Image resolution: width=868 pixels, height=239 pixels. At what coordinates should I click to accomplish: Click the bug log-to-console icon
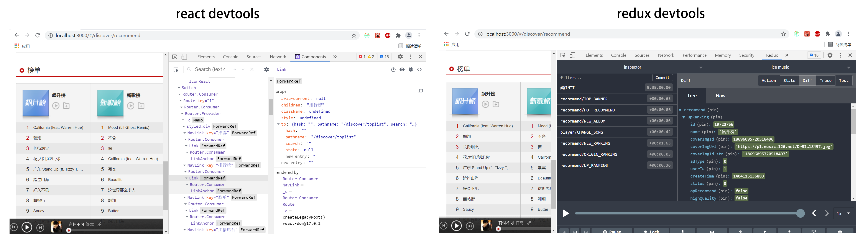(410, 70)
